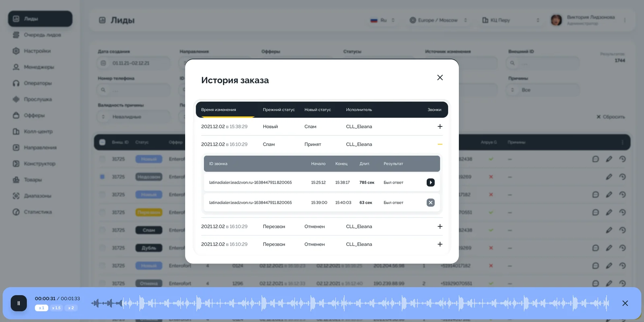This screenshot has width=644, height=322.
Task: Set playback speed to x2
Action: point(71,308)
